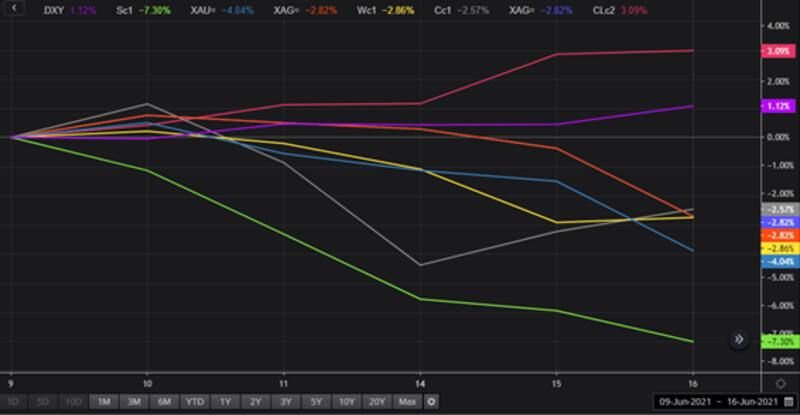Screen dimensions: 800x415
Task: Set chart range to Max
Action: (407, 401)
